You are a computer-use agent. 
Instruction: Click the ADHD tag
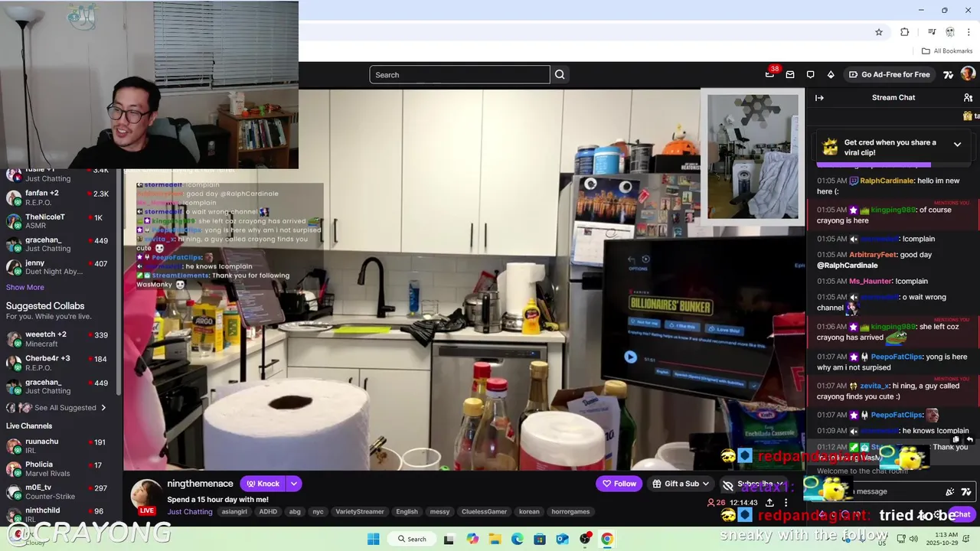click(268, 511)
